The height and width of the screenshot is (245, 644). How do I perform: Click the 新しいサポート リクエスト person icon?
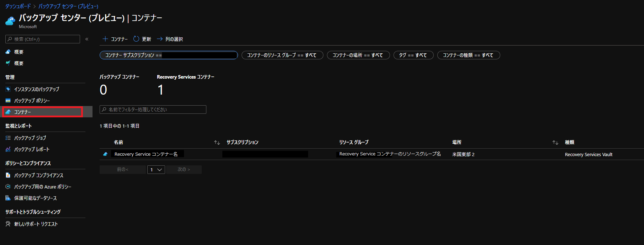pos(8,224)
